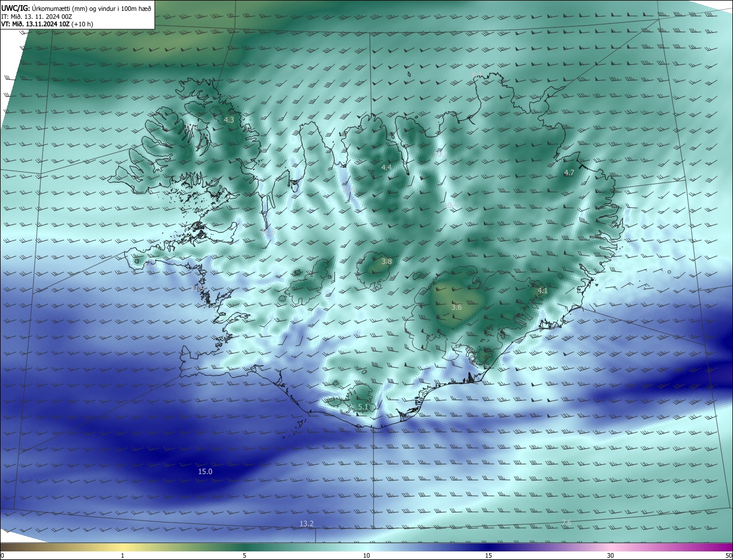Screen dimensions: 733x560
Task: Click the legend tick label "1"
Action: (x=123, y=555)
